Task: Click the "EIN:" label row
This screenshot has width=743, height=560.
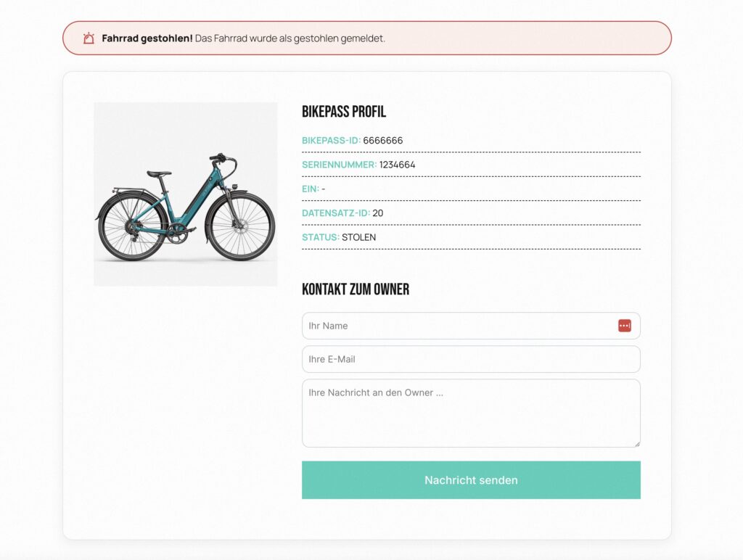Action: pos(311,189)
